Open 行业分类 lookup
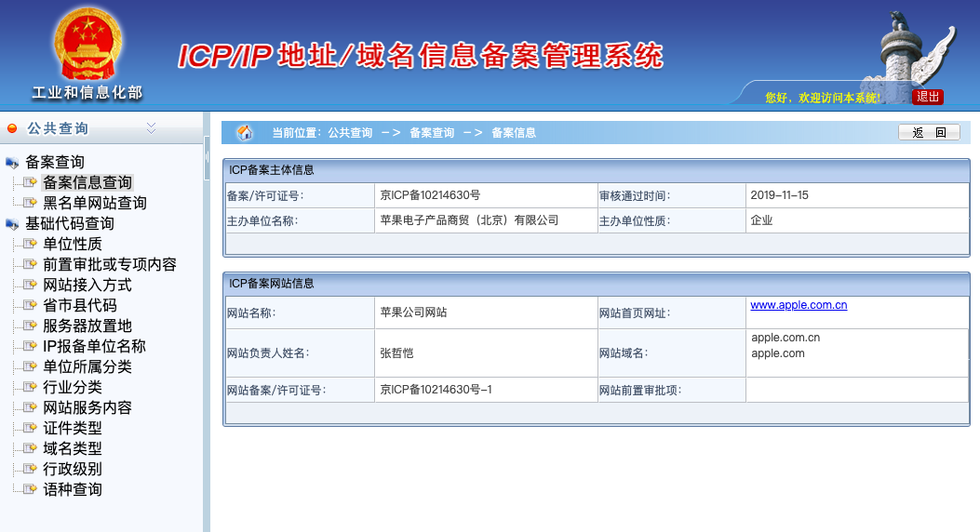 click(x=73, y=387)
